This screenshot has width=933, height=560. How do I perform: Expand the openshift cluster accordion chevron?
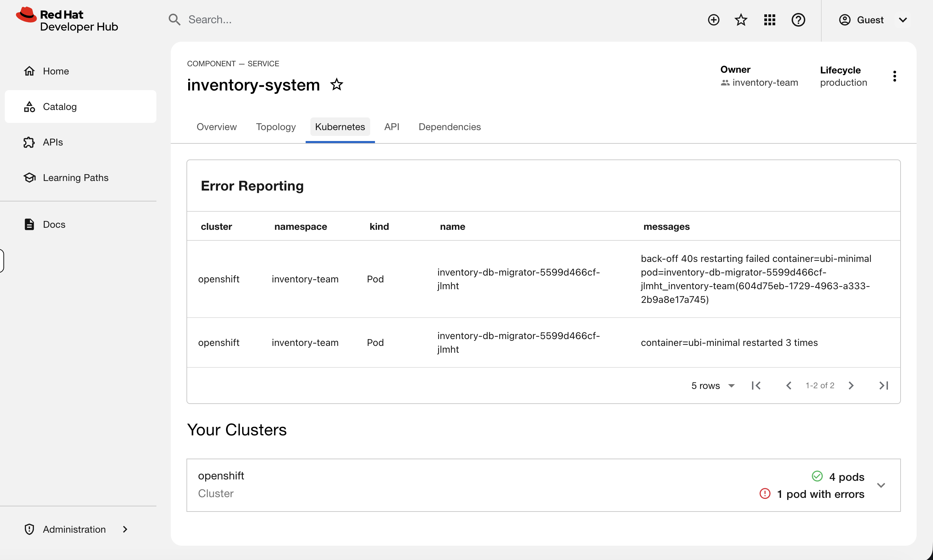(881, 485)
